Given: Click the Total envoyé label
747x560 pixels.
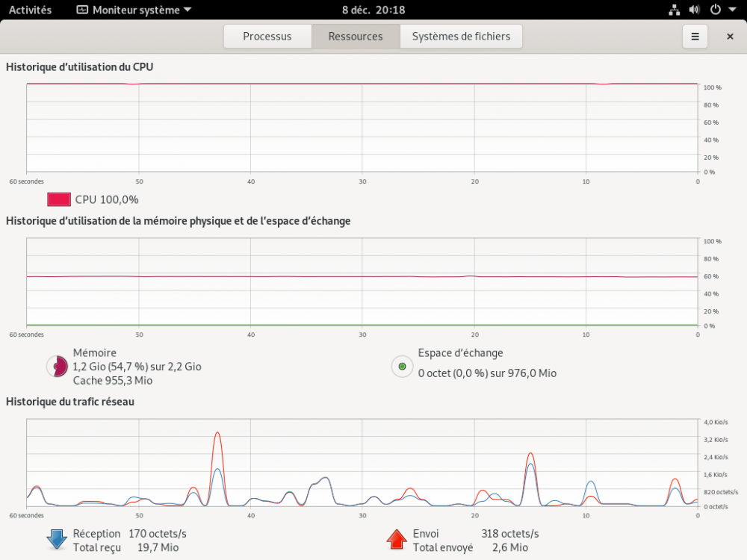Looking at the screenshot, I should (443, 547).
